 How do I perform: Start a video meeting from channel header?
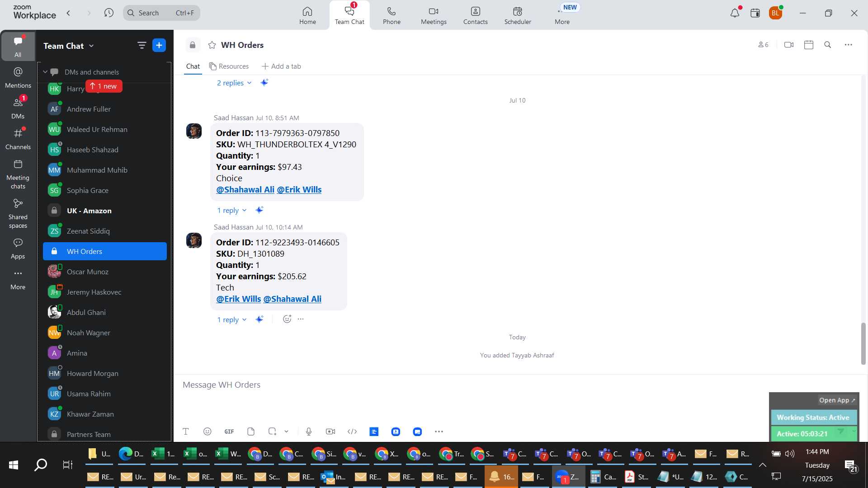[x=789, y=45]
